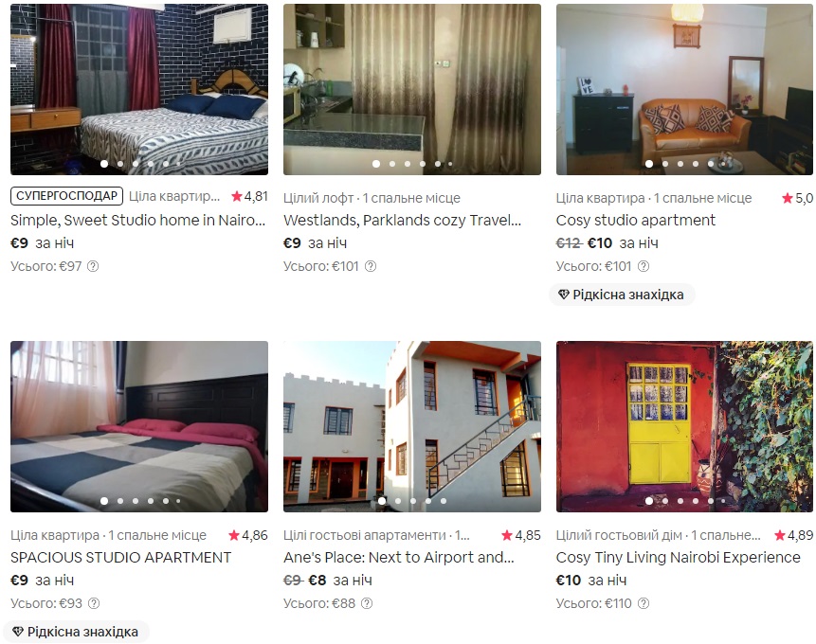Open price info icon for Cosy studio apartment
The width and height of the screenshot is (816, 644).
pos(644,266)
